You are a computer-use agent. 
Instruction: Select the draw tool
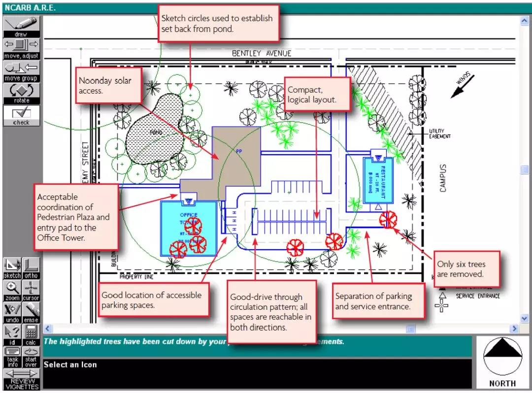[x=21, y=27]
